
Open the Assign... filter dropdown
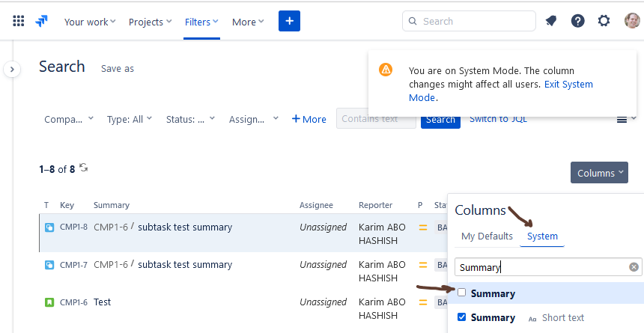click(254, 120)
